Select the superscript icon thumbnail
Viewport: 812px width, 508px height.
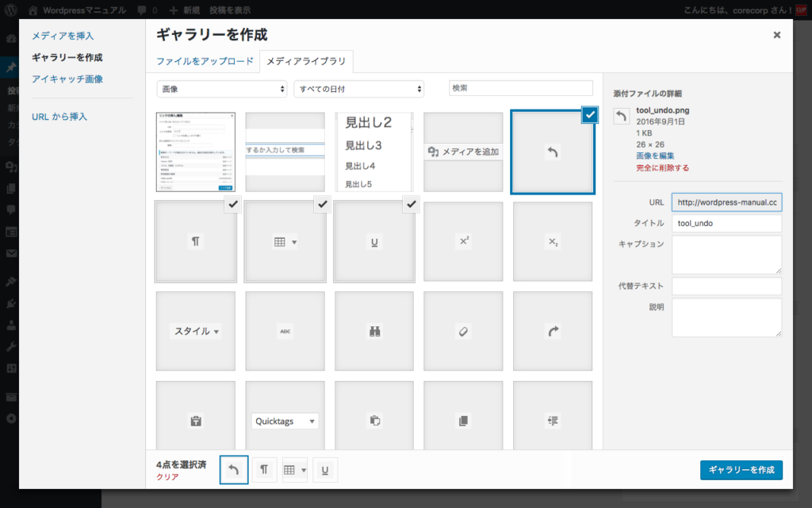pos(463,241)
